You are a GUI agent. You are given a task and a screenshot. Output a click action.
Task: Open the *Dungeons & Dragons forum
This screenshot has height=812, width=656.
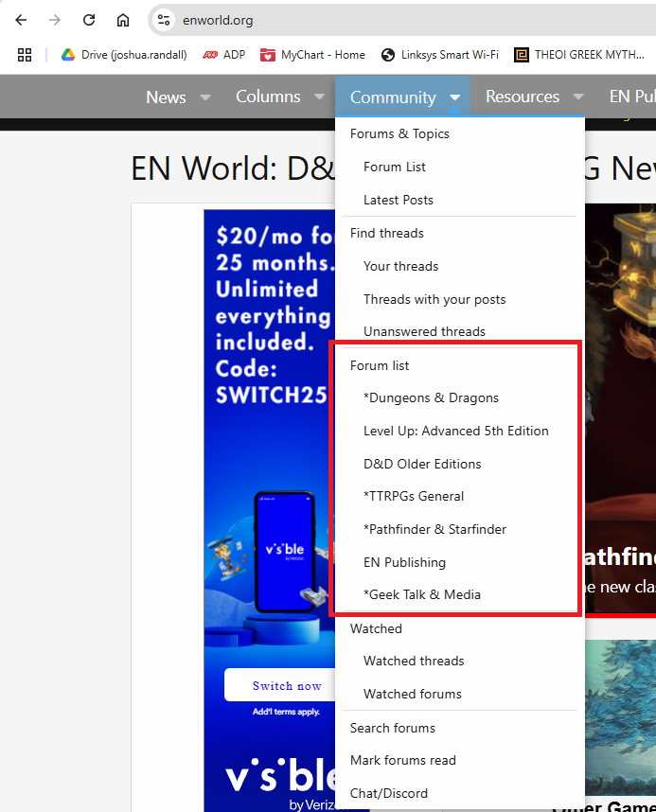coord(431,397)
